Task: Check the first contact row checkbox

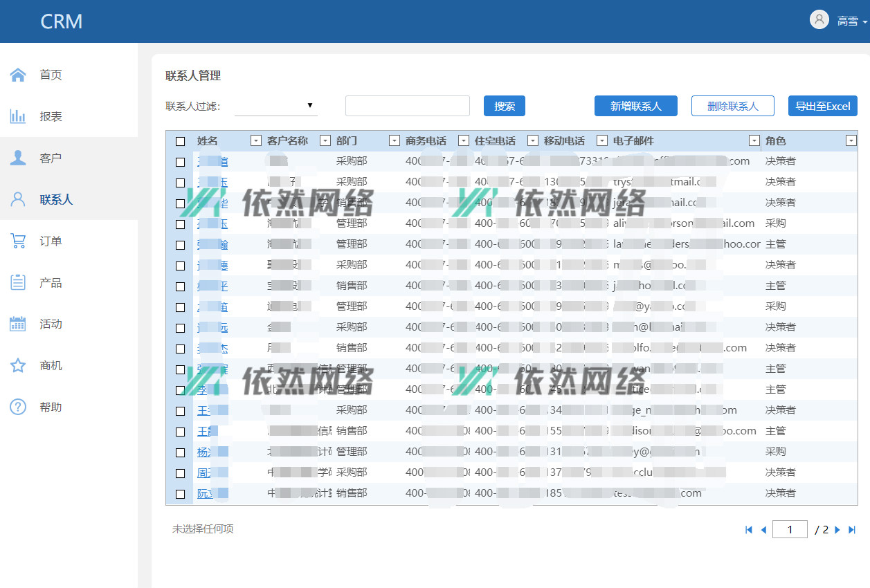Action: click(181, 162)
